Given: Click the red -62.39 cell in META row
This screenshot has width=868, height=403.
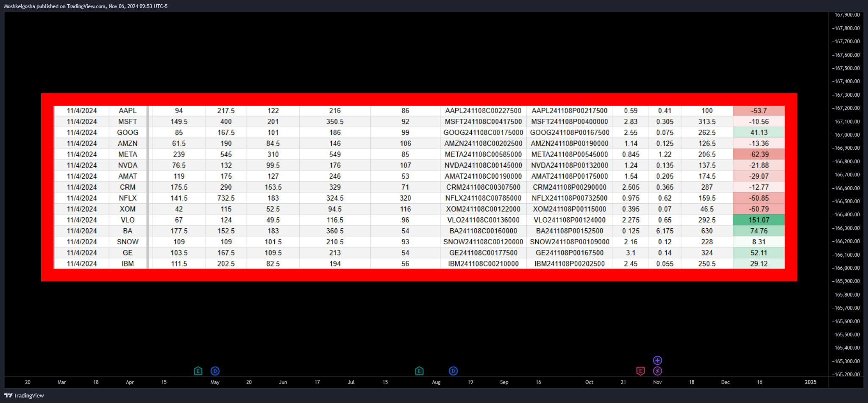Looking at the screenshot, I should [x=759, y=154].
